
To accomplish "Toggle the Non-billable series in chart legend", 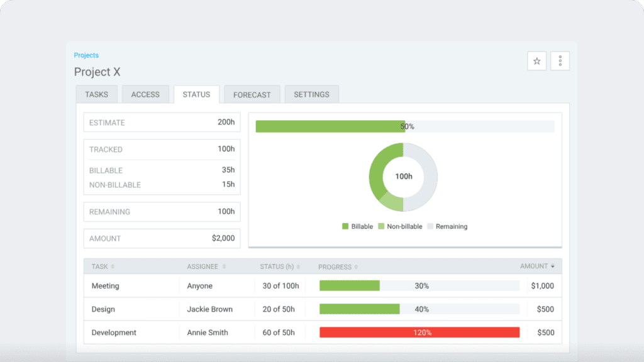I will click(x=402, y=226).
